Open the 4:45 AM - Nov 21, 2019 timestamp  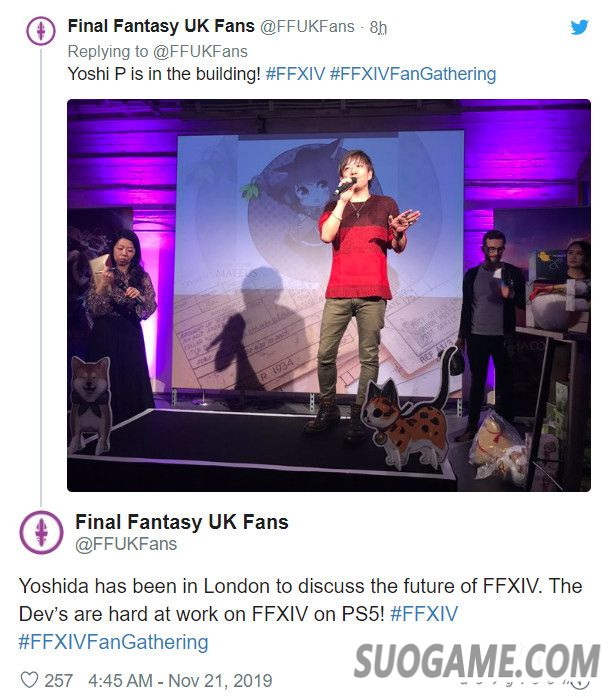[x=178, y=680]
